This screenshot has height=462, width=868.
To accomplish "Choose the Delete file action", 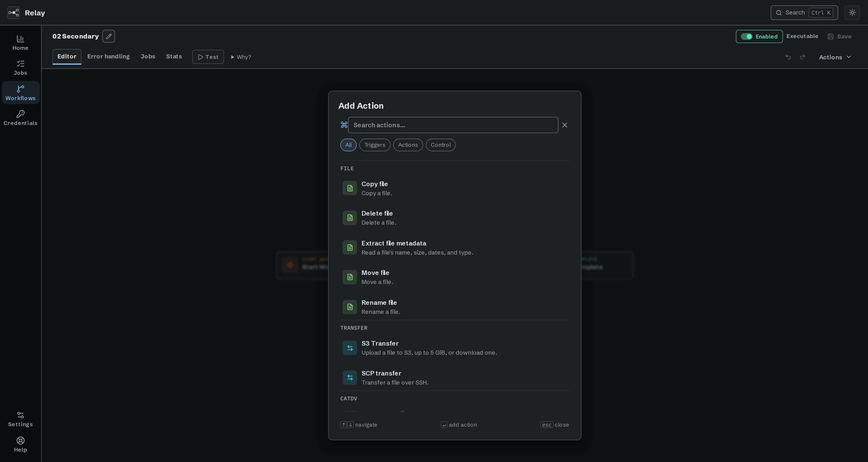I will (x=455, y=218).
